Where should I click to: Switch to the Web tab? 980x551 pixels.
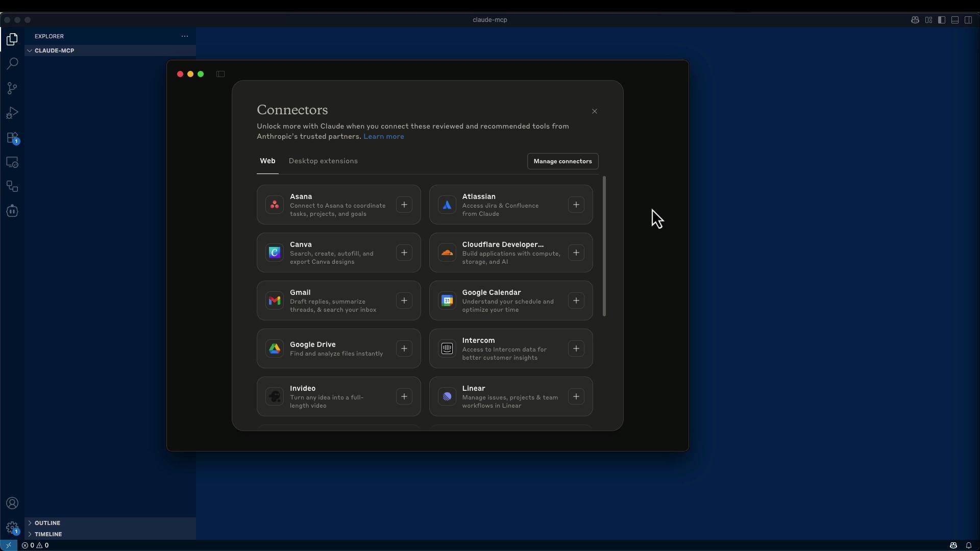[x=267, y=161]
